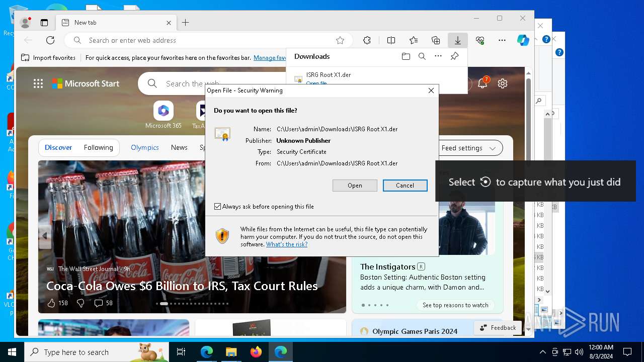Toggle Split screen icon in toolbar

tap(391, 40)
